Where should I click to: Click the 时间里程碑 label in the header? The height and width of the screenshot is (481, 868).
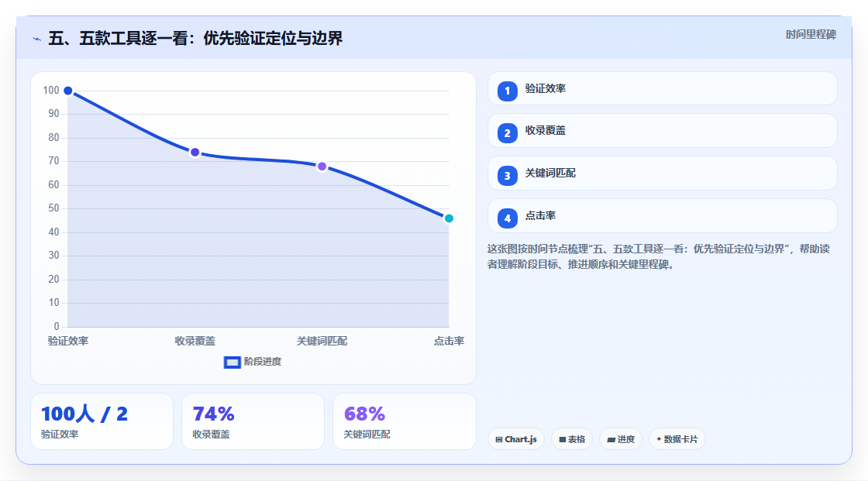[x=811, y=34]
